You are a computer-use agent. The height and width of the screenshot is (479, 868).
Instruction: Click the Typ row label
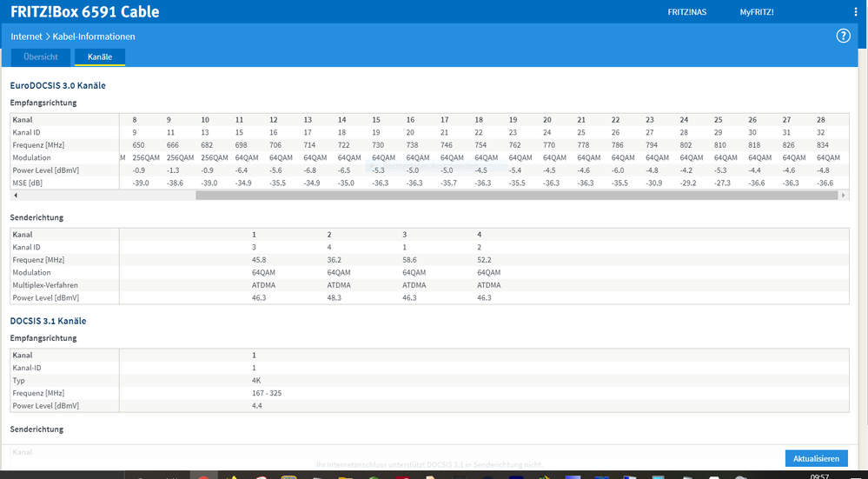pos(19,381)
